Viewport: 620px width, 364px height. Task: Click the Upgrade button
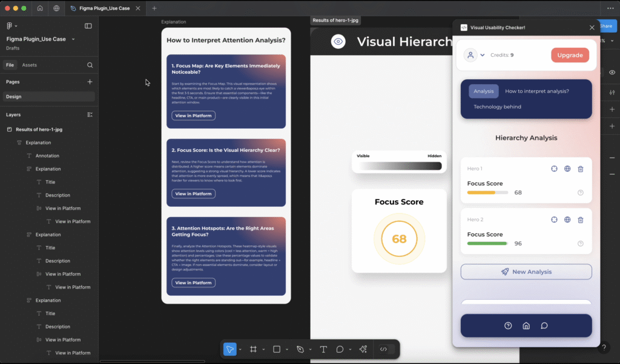[x=570, y=55]
